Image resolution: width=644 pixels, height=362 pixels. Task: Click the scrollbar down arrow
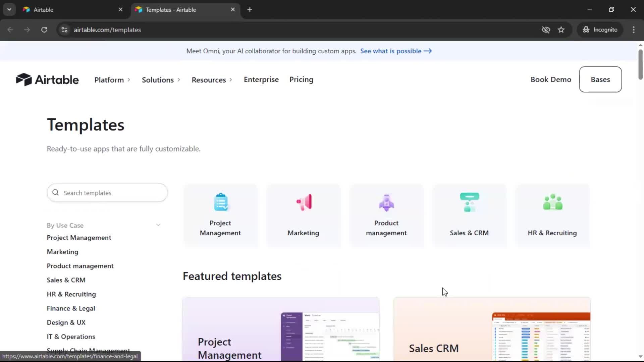point(640,357)
